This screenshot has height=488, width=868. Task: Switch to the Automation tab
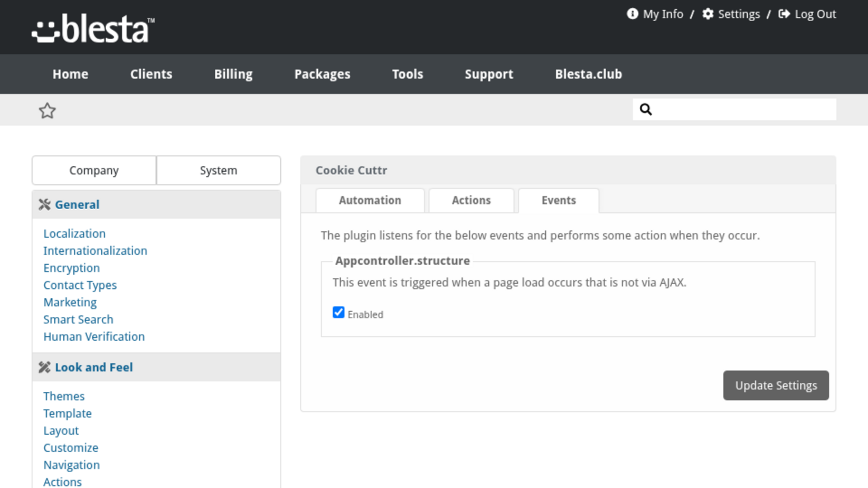370,201
